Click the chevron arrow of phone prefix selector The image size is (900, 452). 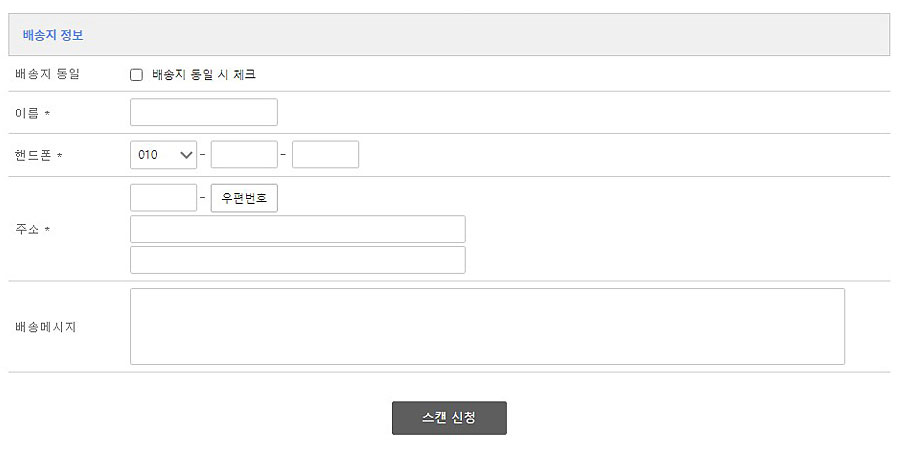[186, 155]
